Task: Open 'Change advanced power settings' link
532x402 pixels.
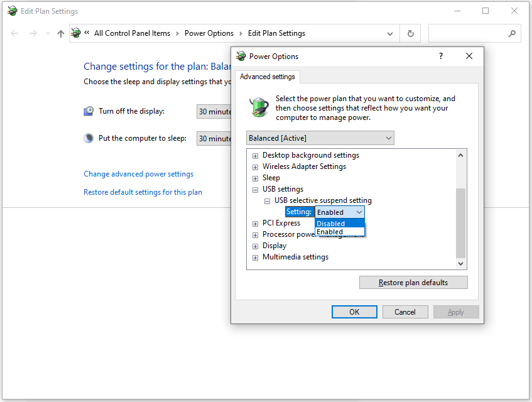Action: tap(138, 173)
